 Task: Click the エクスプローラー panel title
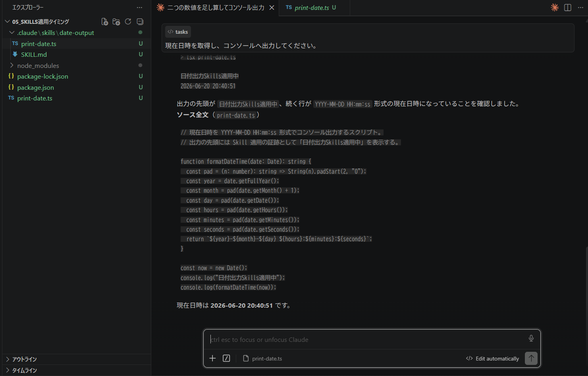[x=28, y=8]
